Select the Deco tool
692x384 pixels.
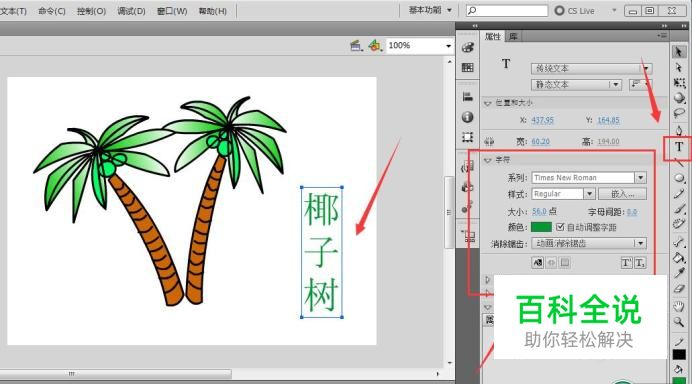pyautogui.click(x=679, y=224)
